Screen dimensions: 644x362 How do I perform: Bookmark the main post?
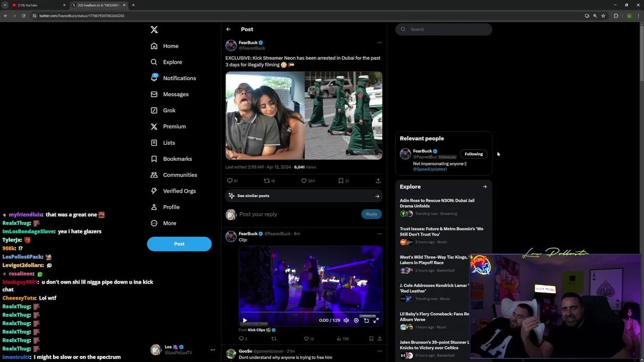(x=341, y=180)
